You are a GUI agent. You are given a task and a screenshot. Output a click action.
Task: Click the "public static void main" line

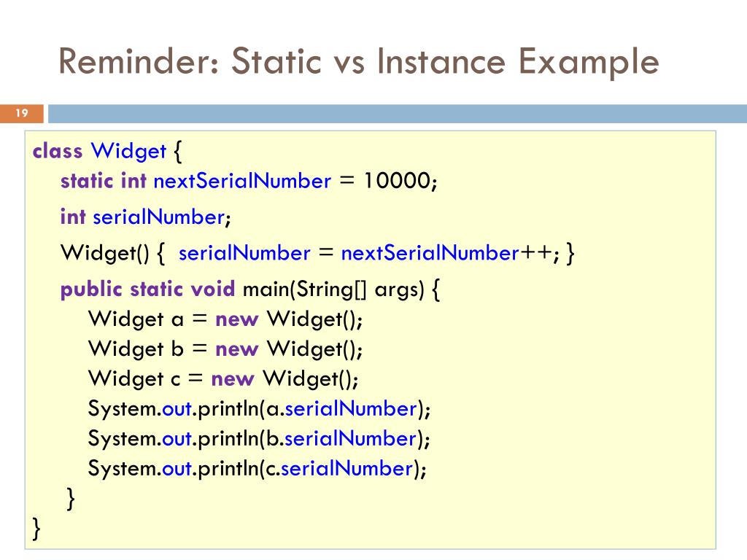tap(249, 289)
